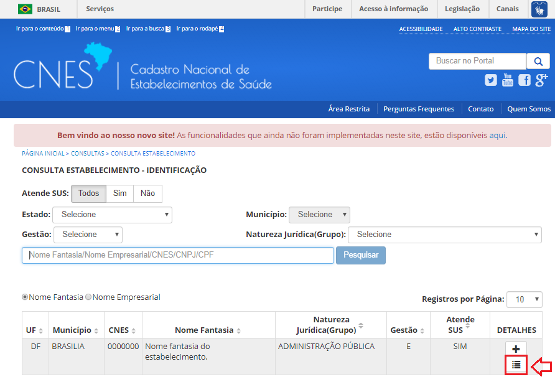Expand the Natureza Jurídica(Grupo) dropdown

(445, 235)
